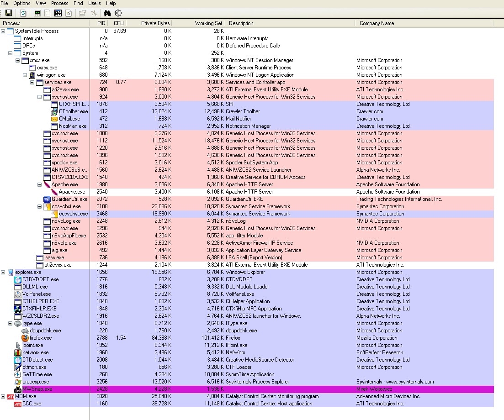
Task: Click the winlogon.exe process icon
Action: click(32, 75)
